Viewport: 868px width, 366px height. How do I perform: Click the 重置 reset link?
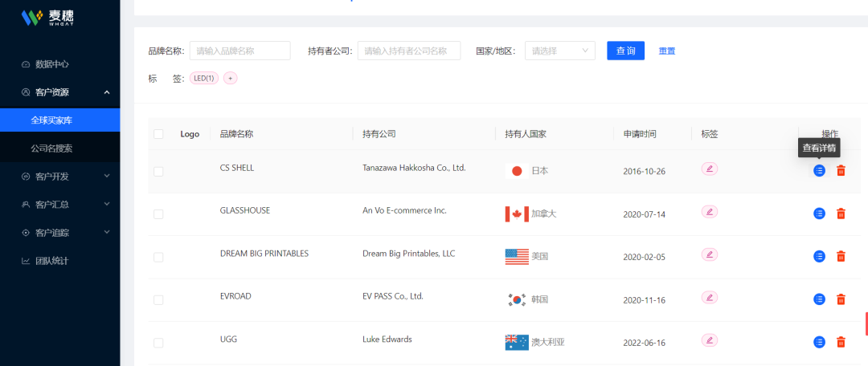point(667,51)
